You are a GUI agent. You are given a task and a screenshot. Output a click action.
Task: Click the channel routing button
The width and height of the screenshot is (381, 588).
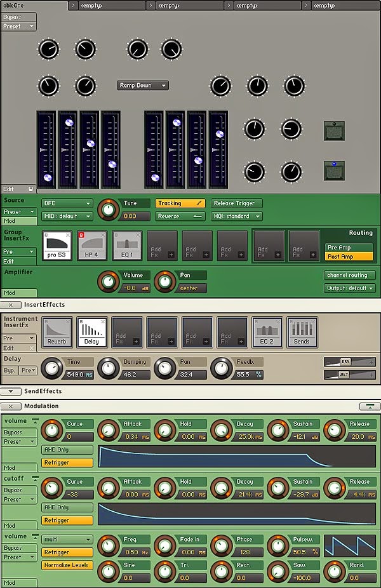[350, 275]
